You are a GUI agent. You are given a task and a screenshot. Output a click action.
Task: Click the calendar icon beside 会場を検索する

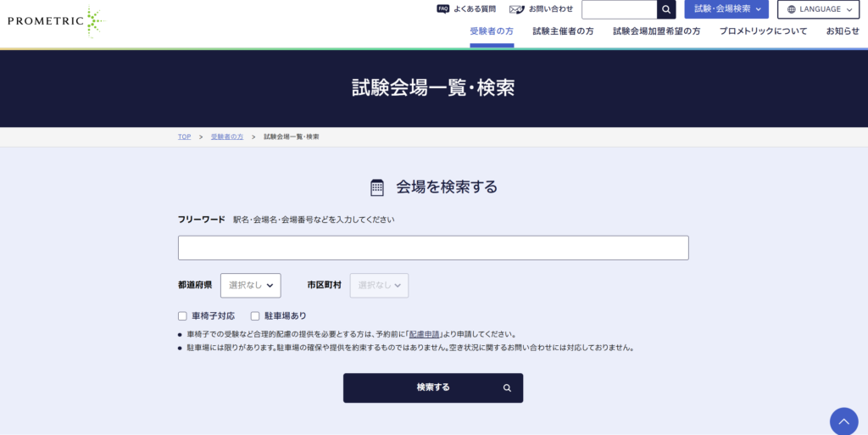point(377,187)
